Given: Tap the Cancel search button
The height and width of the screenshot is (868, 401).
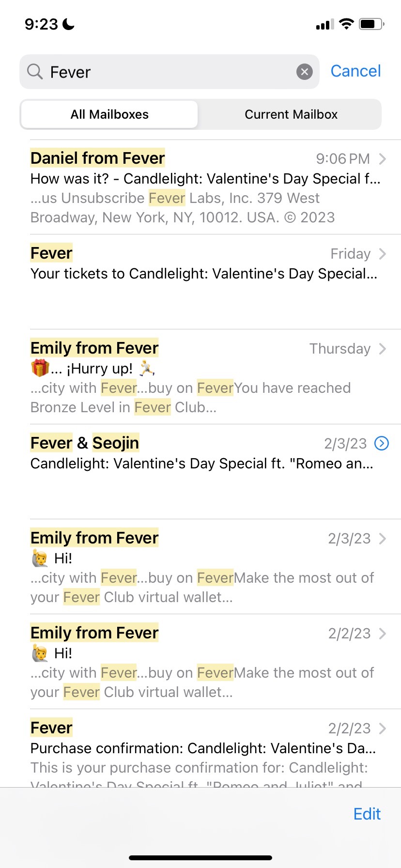Looking at the screenshot, I should (x=355, y=71).
